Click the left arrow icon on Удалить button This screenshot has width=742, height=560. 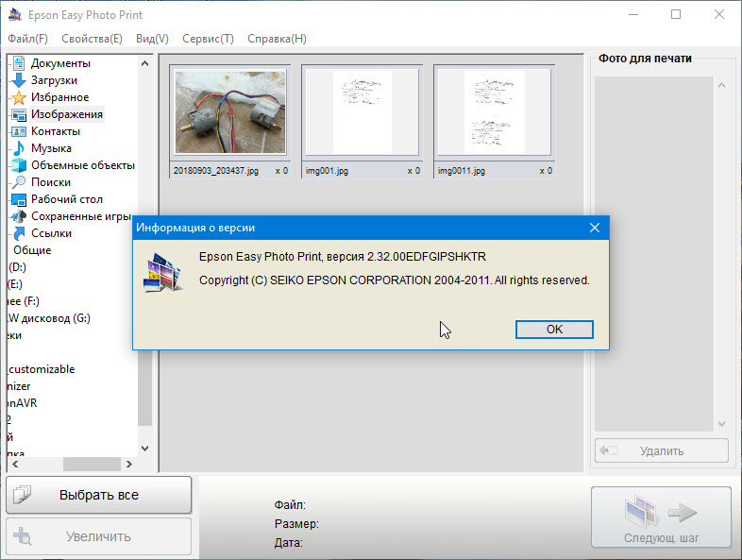click(608, 450)
